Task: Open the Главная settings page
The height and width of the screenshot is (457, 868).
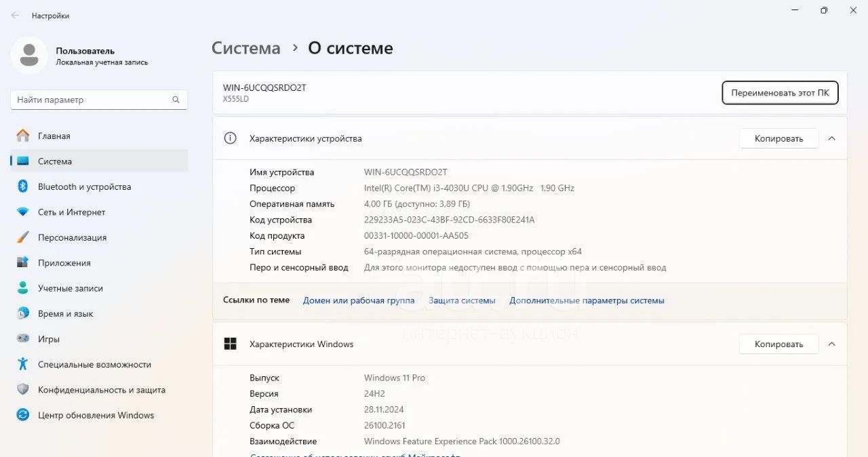Action: point(99,136)
